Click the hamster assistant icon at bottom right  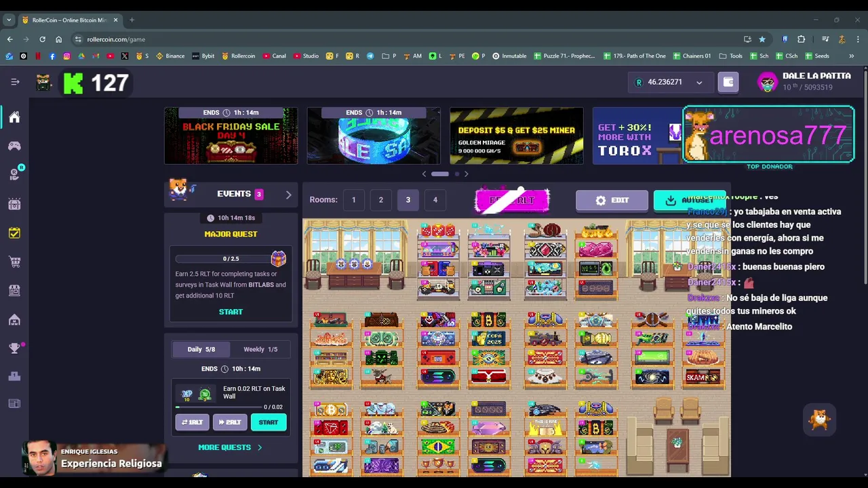click(819, 420)
